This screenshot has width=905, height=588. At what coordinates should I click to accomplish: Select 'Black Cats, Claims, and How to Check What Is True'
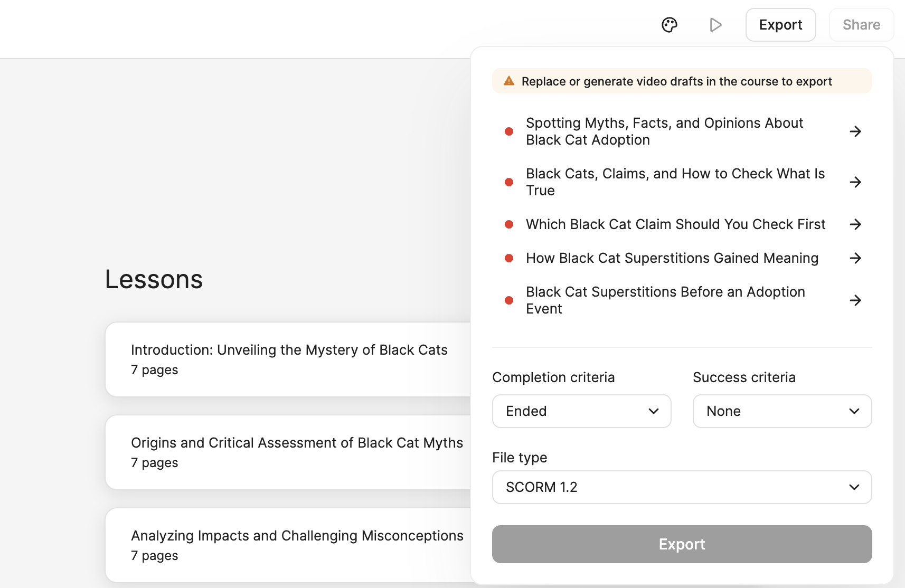pyautogui.click(x=675, y=182)
